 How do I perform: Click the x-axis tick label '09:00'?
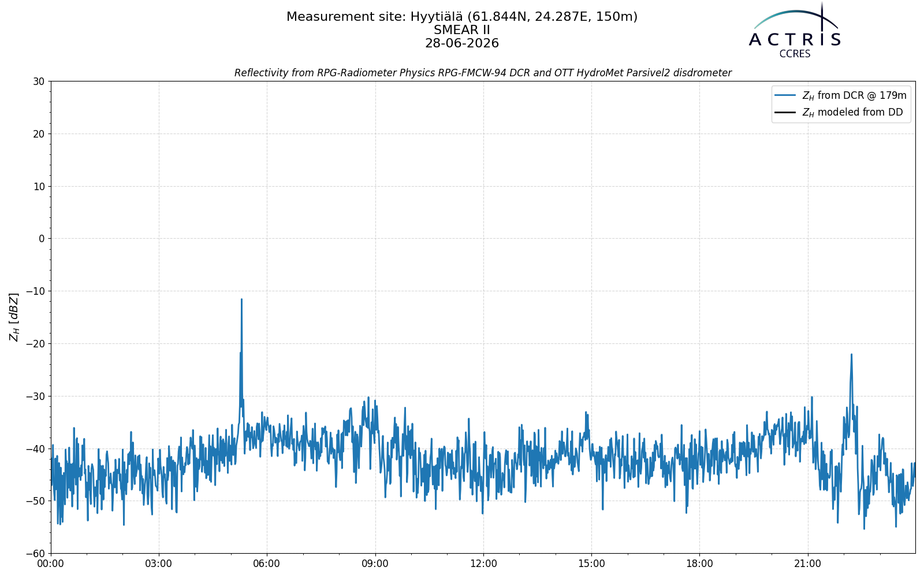click(x=375, y=564)
